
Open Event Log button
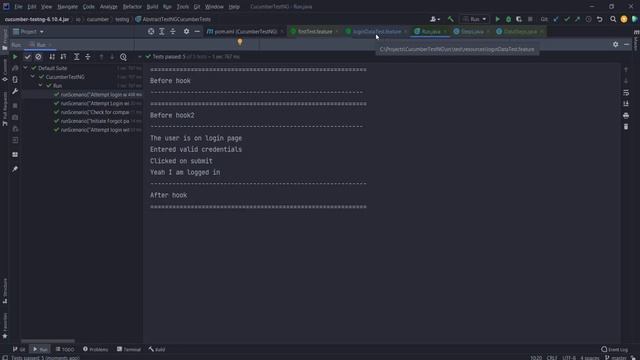pos(614,349)
